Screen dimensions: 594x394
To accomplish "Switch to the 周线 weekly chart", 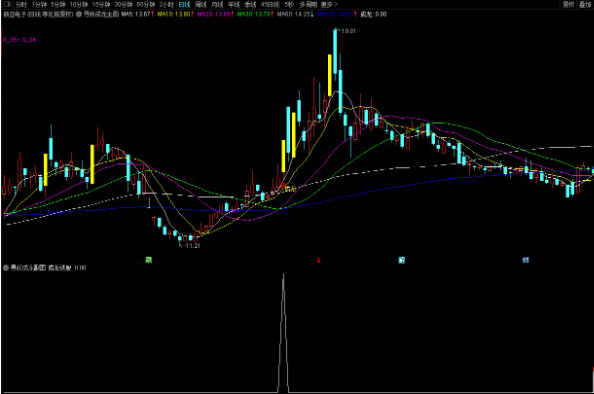I will (x=201, y=5).
